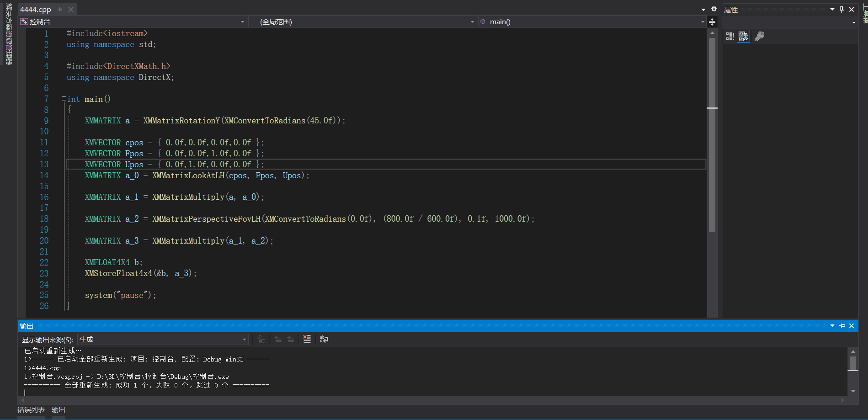Click the 1>4444.cpp output line
The image size is (868, 420).
pos(43,368)
